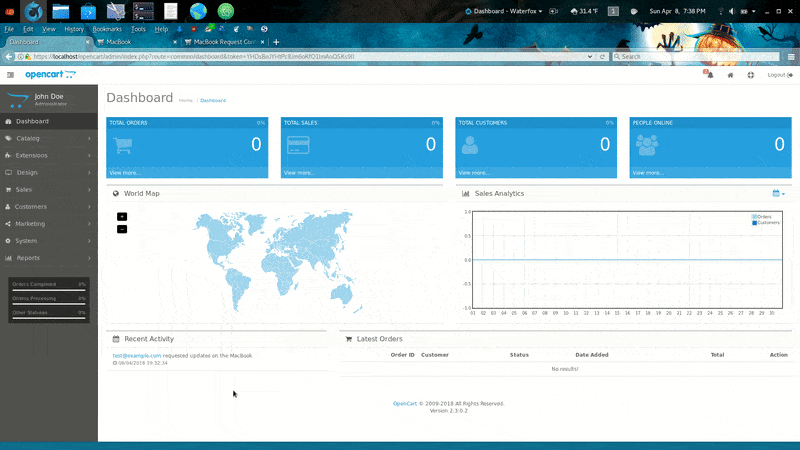The width and height of the screenshot is (800, 450).
Task: Open the test@example.com activity link
Action: 137,356
